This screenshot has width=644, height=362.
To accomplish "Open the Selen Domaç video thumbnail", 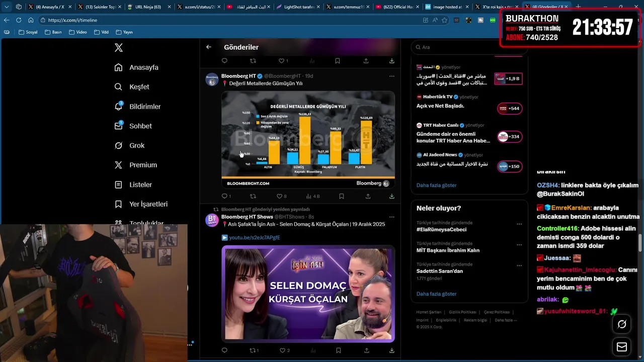I will pyautogui.click(x=308, y=294).
